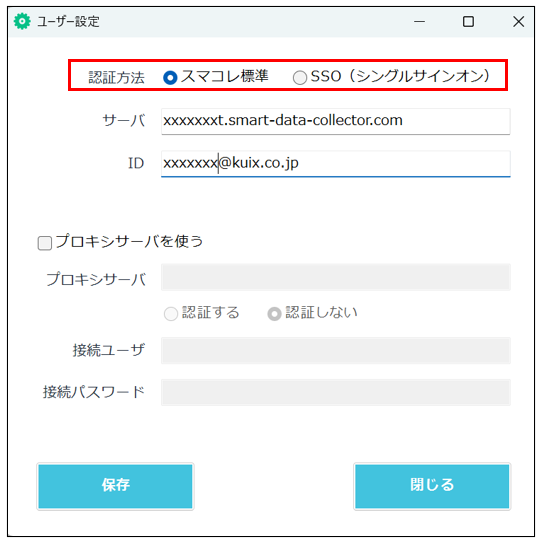Minimize the ユーザー設定 window
The width and height of the screenshot is (550, 547).
pyautogui.click(x=419, y=21)
